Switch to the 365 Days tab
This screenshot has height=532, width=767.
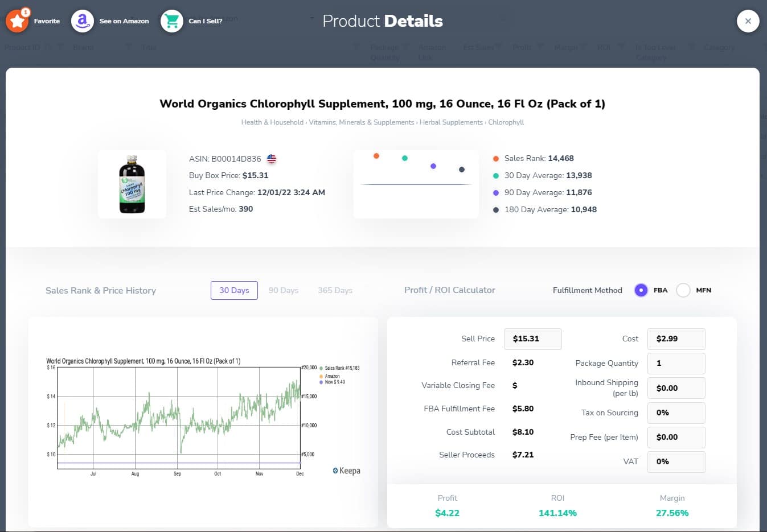335,290
